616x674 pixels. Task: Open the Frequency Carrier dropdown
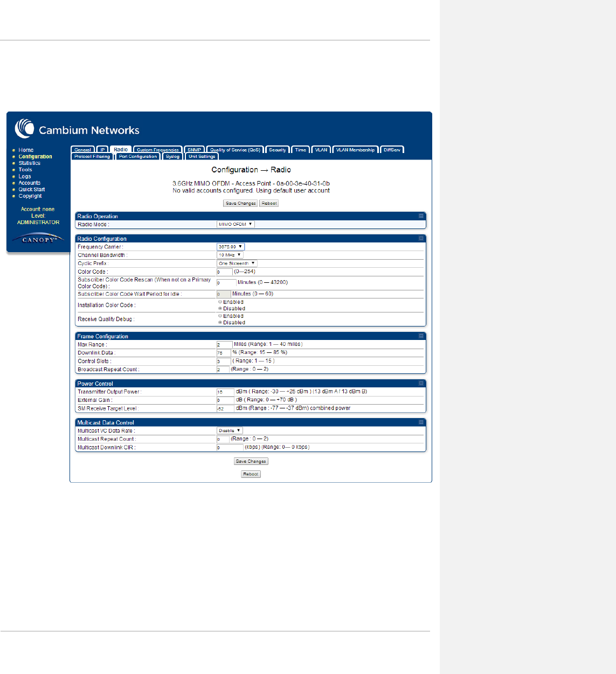pos(231,247)
